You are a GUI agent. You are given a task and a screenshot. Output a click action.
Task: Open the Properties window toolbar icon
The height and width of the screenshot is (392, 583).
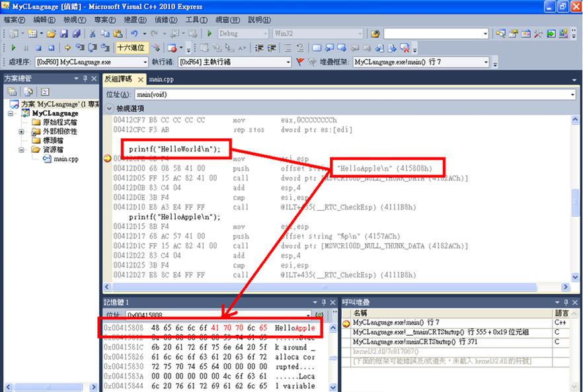(513, 34)
